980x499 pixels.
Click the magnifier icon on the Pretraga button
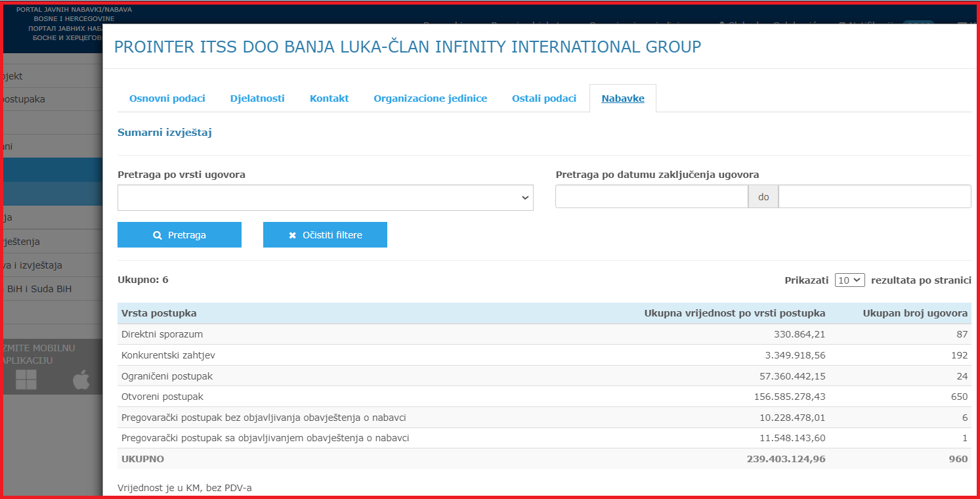click(x=158, y=235)
